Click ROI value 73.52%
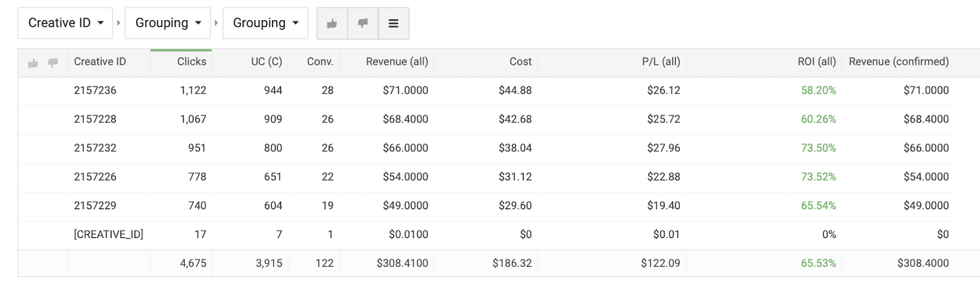980x287 pixels. 818,177
